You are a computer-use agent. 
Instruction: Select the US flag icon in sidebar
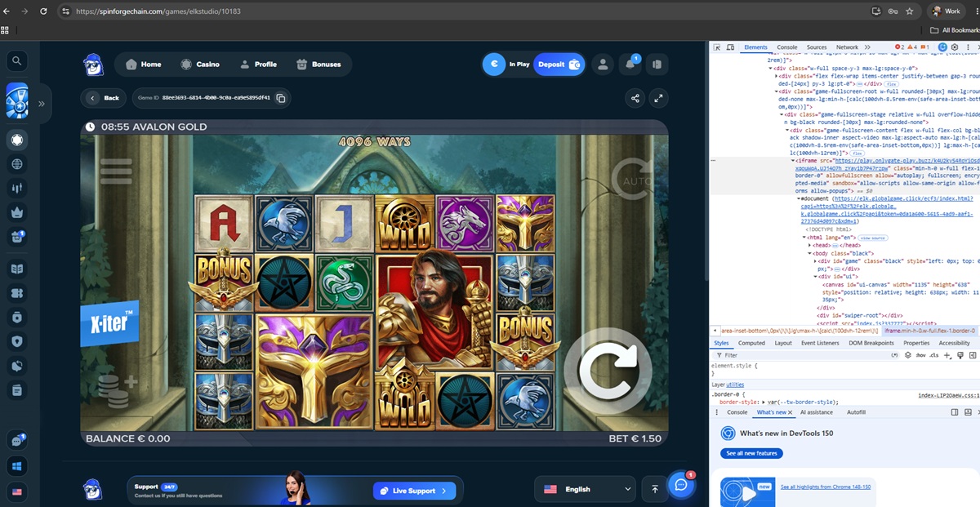17,491
